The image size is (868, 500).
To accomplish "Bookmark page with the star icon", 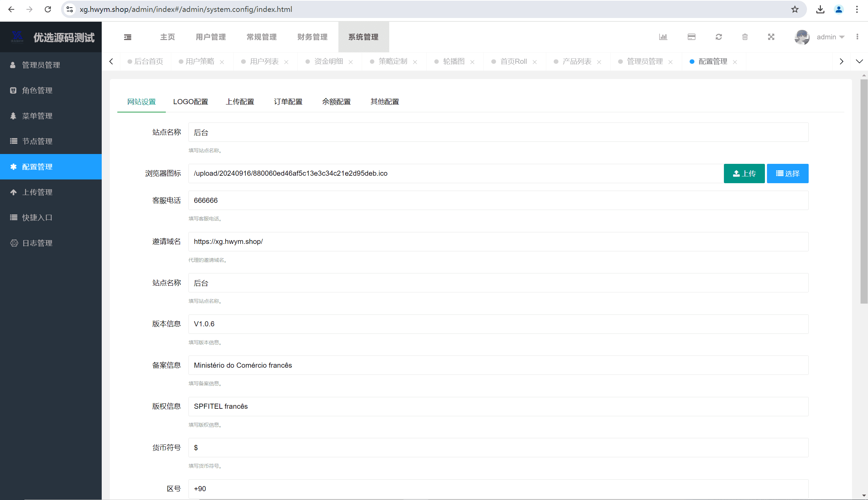I will (794, 9).
